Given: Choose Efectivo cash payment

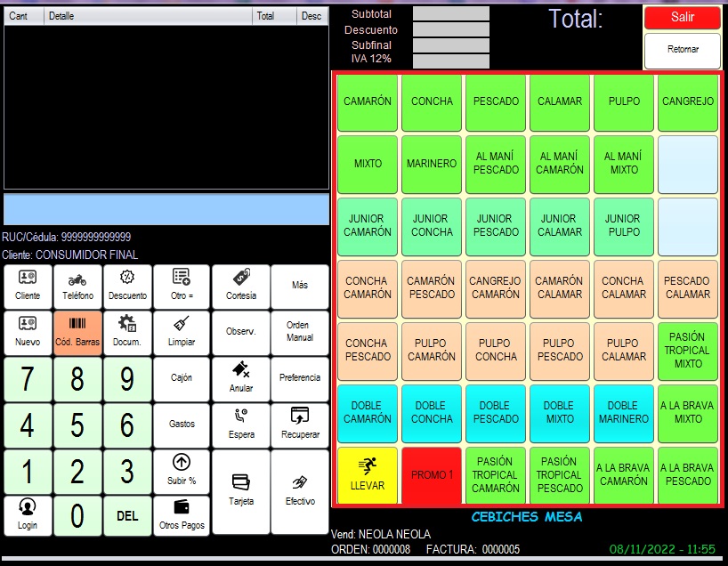Looking at the screenshot, I should 300,490.
